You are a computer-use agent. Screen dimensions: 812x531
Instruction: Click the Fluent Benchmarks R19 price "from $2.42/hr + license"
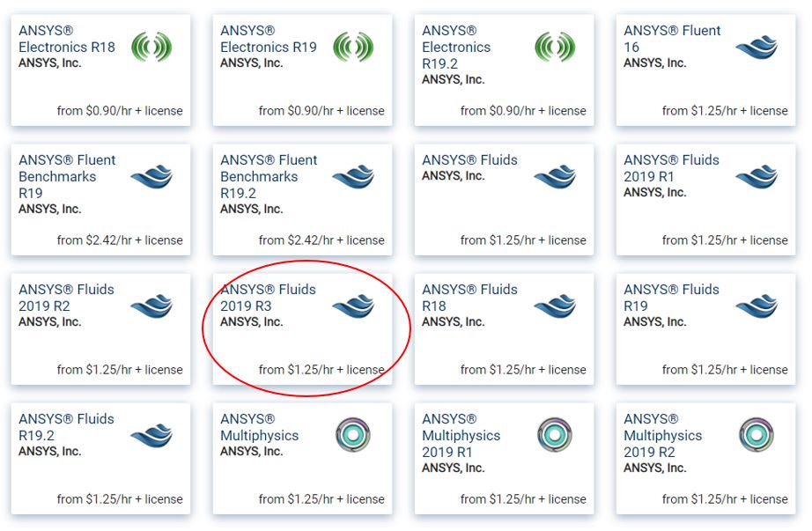click(x=120, y=240)
